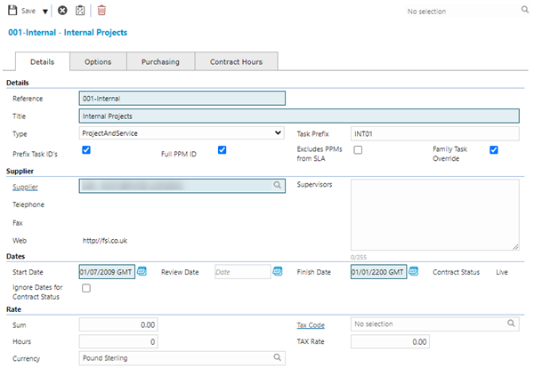
Task: Click the clipboard icon in the toolbar
Action: [x=81, y=11]
